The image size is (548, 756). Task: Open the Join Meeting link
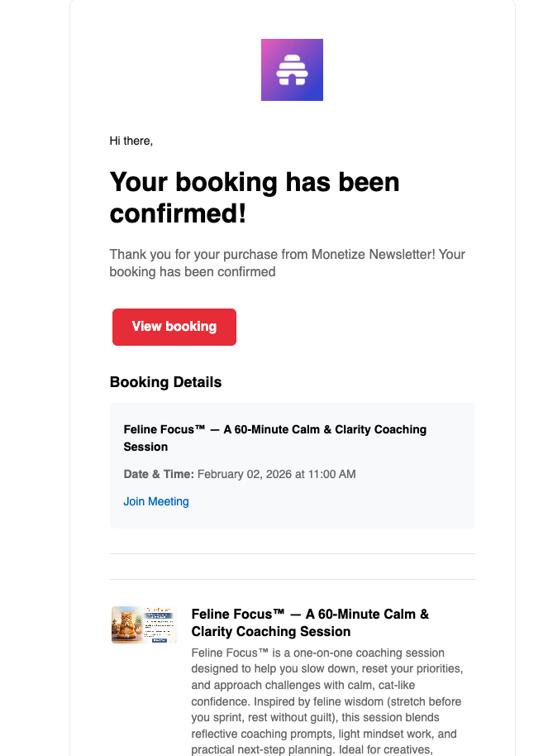click(x=156, y=501)
